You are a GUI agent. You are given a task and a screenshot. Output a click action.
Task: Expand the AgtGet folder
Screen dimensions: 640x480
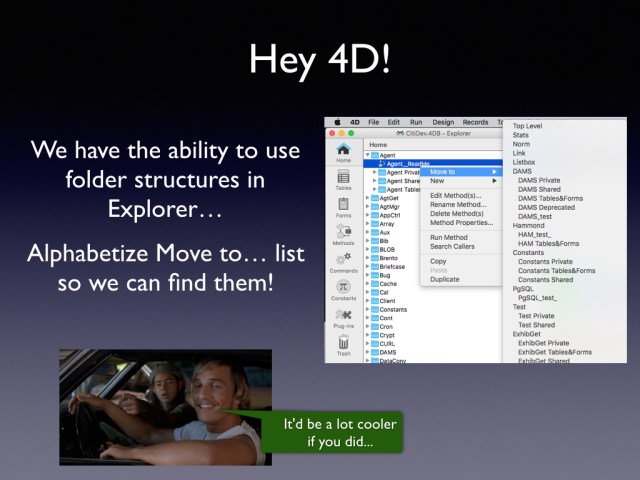(366, 198)
